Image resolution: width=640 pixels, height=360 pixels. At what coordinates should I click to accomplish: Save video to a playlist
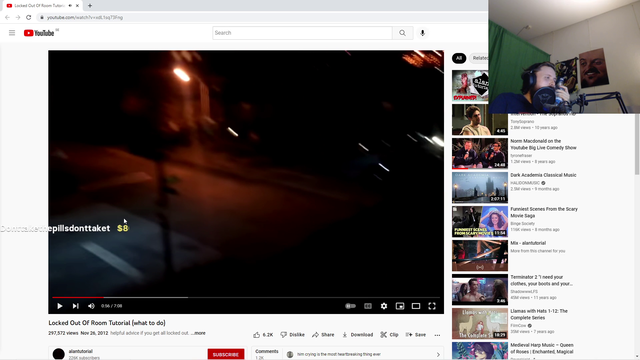pyautogui.click(x=416, y=335)
